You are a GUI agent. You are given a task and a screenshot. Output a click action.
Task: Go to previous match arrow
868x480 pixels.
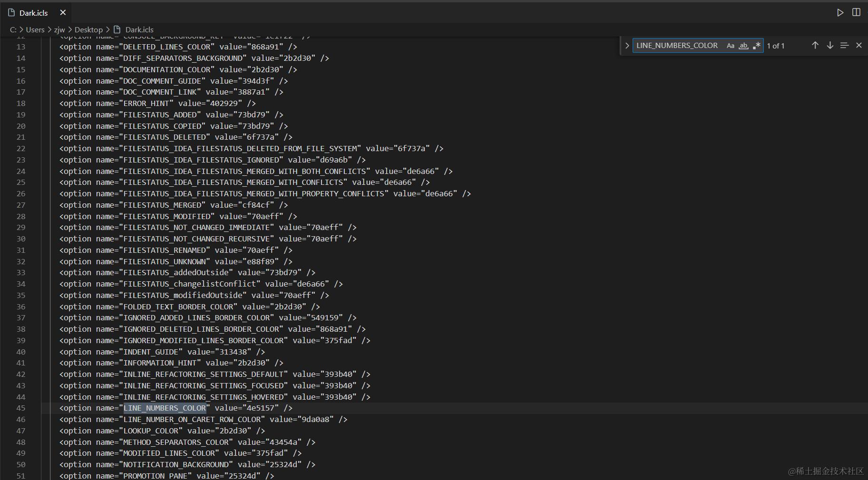[815, 45]
